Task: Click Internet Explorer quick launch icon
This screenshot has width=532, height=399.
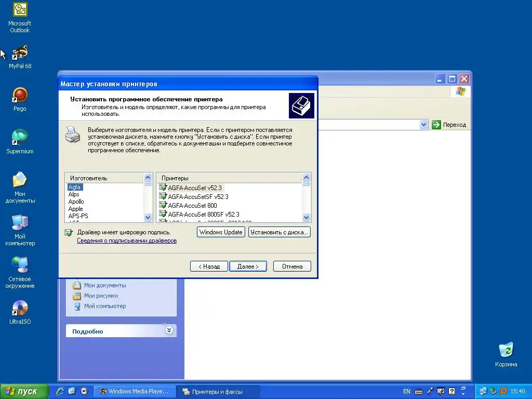Action: pos(60,391)
